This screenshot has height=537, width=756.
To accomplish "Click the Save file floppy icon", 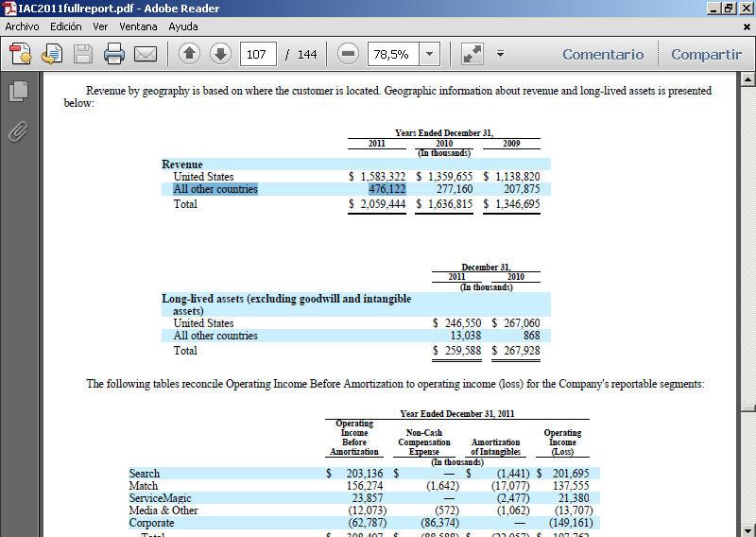I will 83,54.
